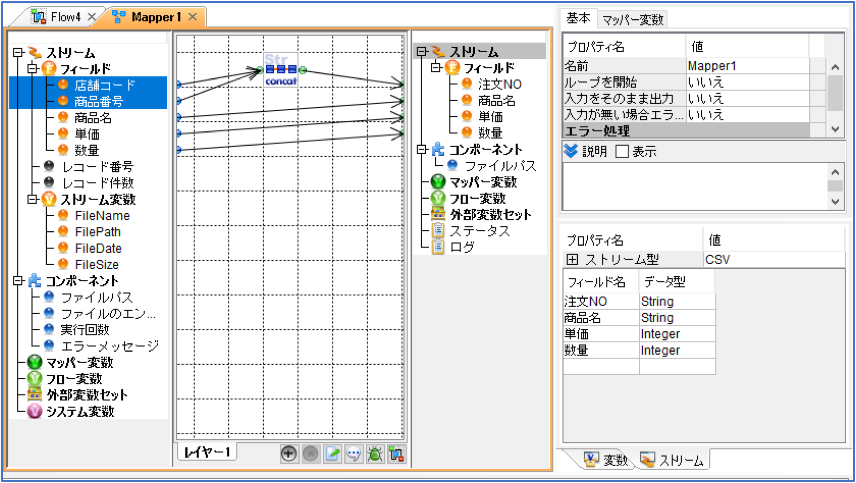856x483 pixels.
Task: Click the Mapper1 tab icon
Action: pos(118,16)
